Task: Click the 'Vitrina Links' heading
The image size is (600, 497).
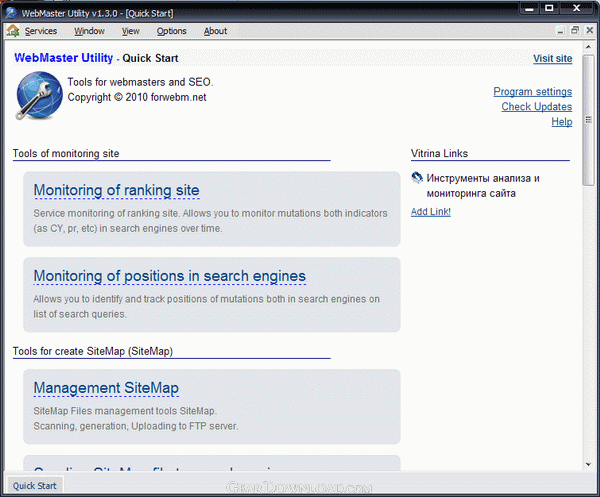Action: (439, 153)
